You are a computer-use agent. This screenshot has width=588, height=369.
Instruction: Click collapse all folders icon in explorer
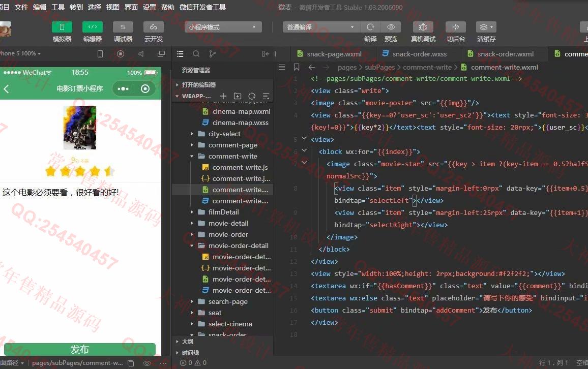266,96
